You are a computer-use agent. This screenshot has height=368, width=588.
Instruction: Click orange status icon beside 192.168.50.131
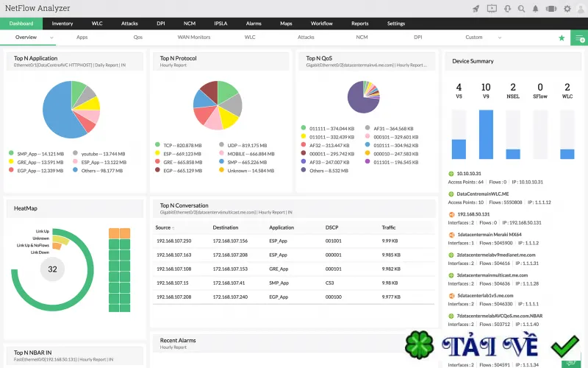click(451, 214)
